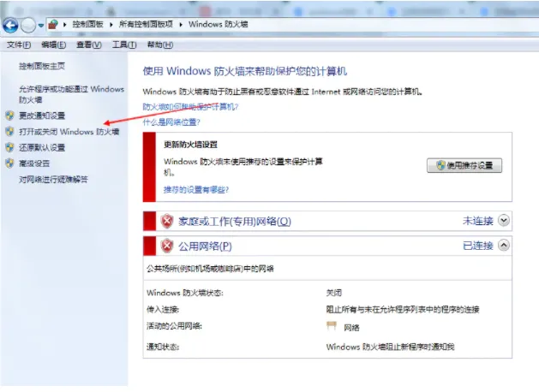Open the 帮助(H) menu
Viewport: 539px width, 392px height.
pyautogui.click(x=160, y=45)
